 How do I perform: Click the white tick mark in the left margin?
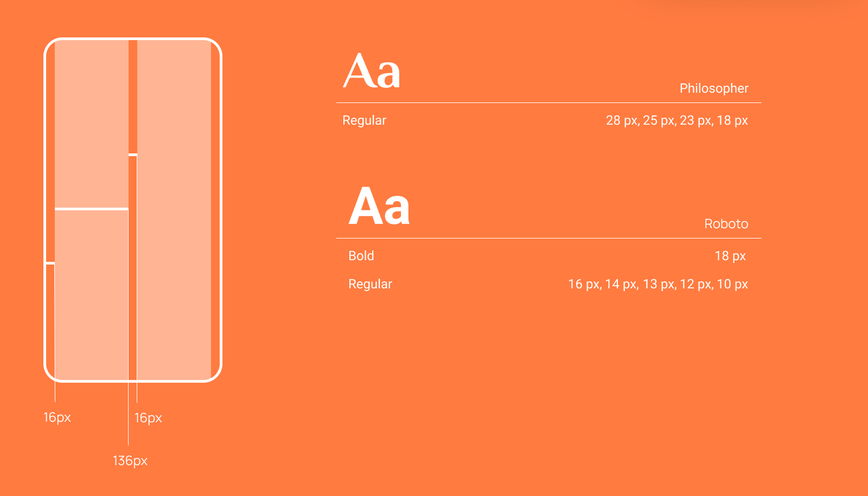tap(50, 263)
